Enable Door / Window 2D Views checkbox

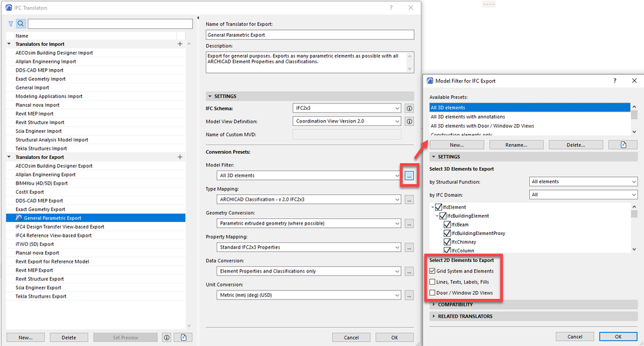point(432,293)
